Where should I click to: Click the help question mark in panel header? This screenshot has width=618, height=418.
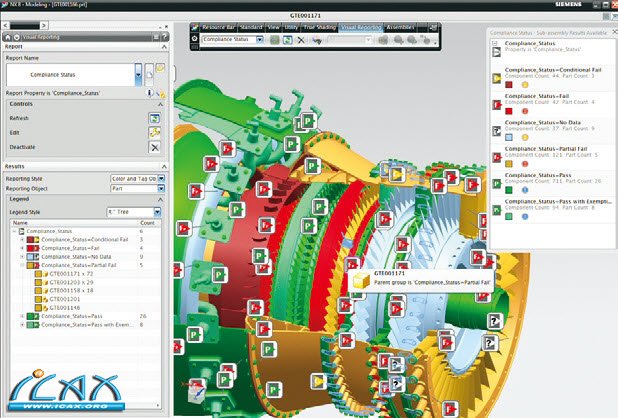(165, 37)
